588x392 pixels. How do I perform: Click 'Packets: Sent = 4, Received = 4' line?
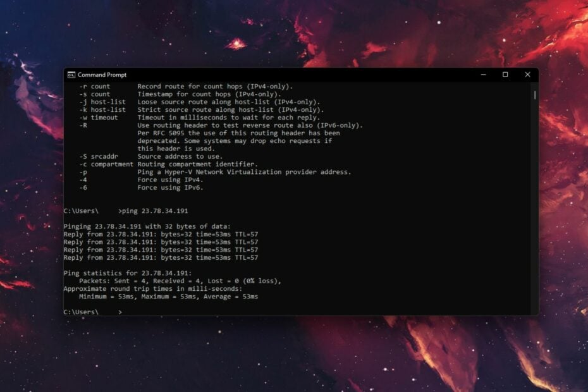180,281
